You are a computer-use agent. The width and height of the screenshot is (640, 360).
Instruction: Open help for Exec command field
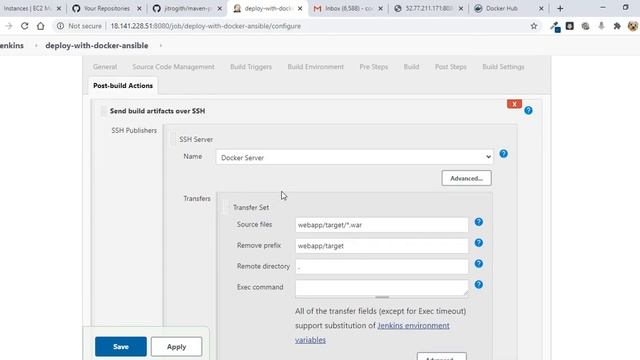click(478, 284)
